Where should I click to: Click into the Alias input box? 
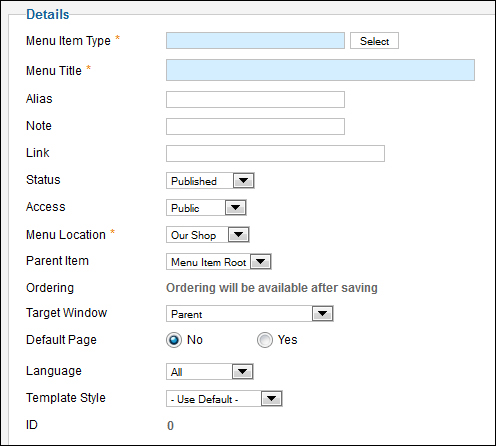tap(255, 99)
